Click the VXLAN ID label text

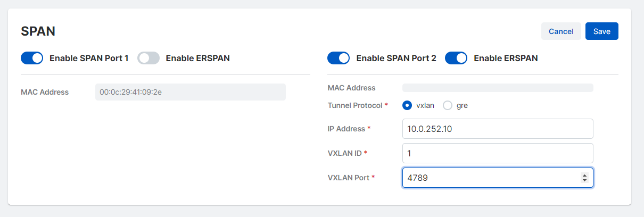345,153
